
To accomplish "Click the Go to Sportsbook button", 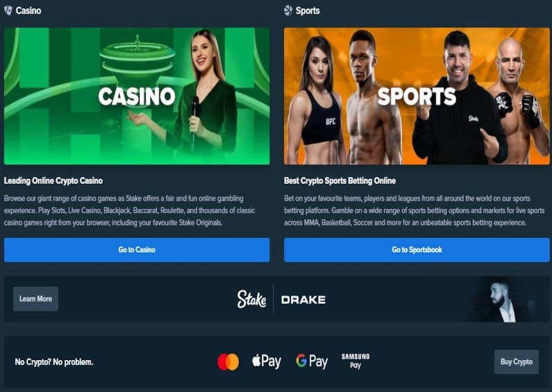I will pos(417,250).
